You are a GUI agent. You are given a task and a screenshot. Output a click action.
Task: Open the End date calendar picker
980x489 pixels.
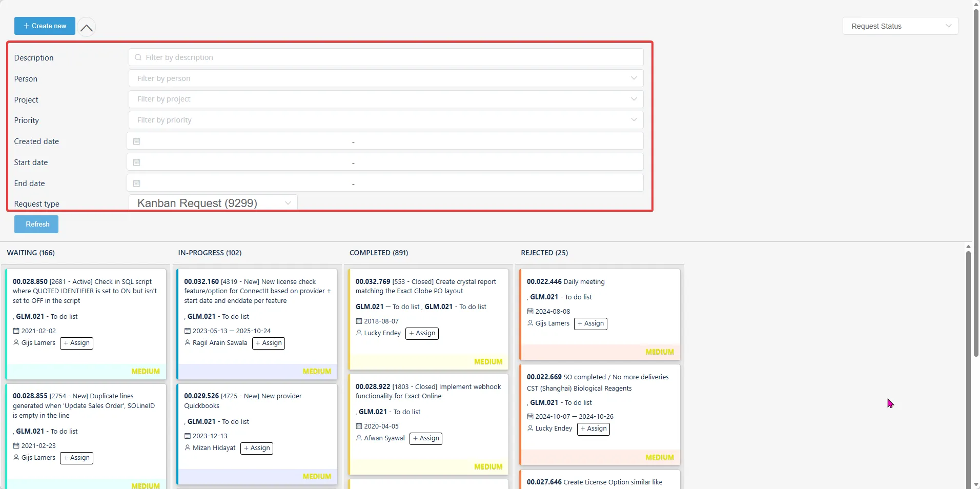tap(136, 183)
